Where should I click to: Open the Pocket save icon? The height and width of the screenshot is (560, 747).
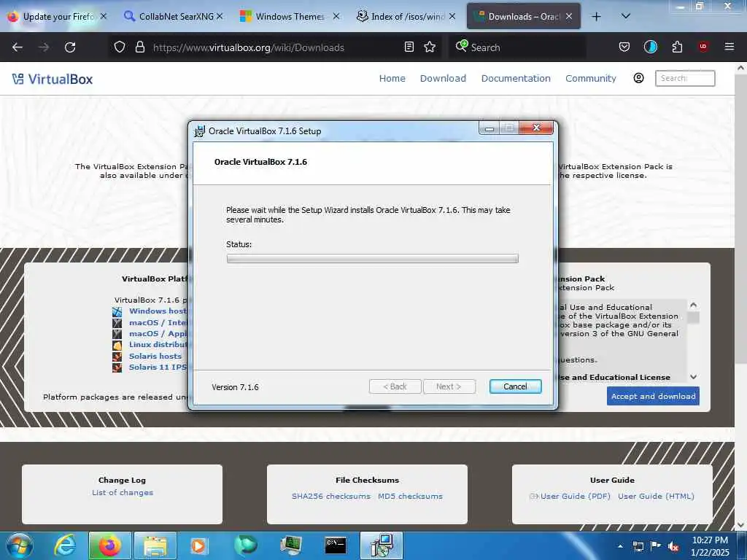coord(624,47)
